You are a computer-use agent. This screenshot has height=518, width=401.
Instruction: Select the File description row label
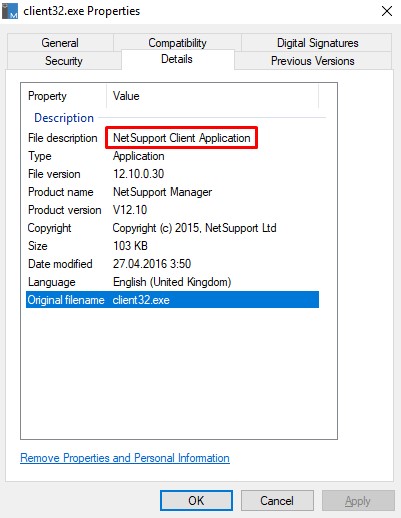[63, 138]
